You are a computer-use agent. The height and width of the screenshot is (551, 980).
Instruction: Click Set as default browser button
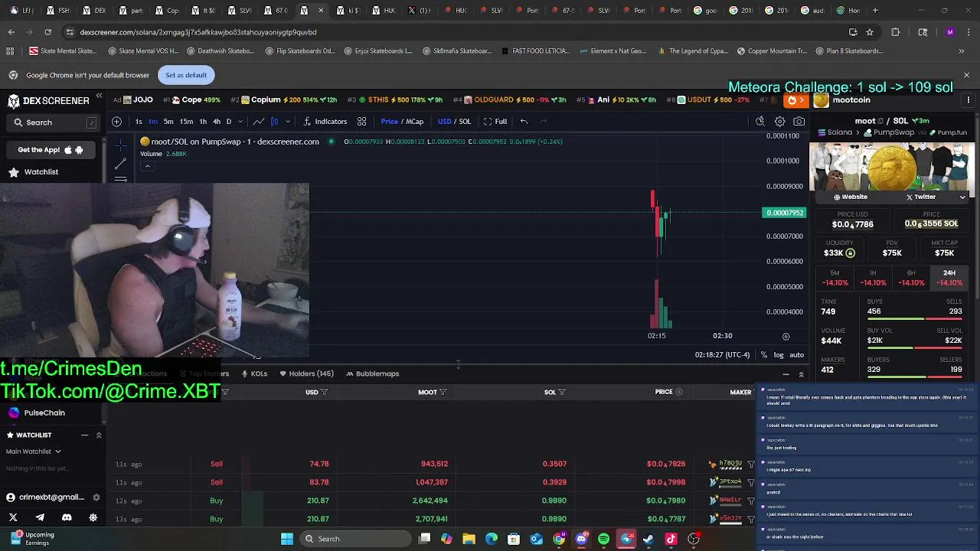coord(186,75)
